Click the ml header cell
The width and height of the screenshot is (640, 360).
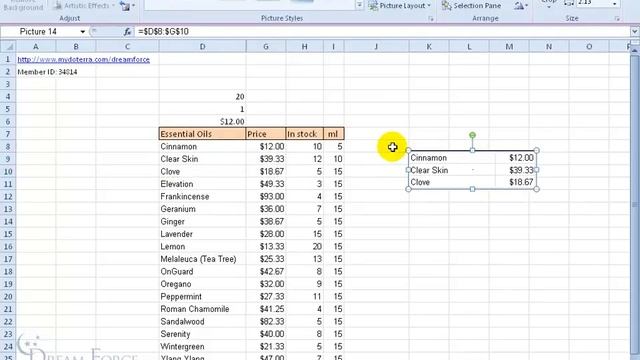333,134
